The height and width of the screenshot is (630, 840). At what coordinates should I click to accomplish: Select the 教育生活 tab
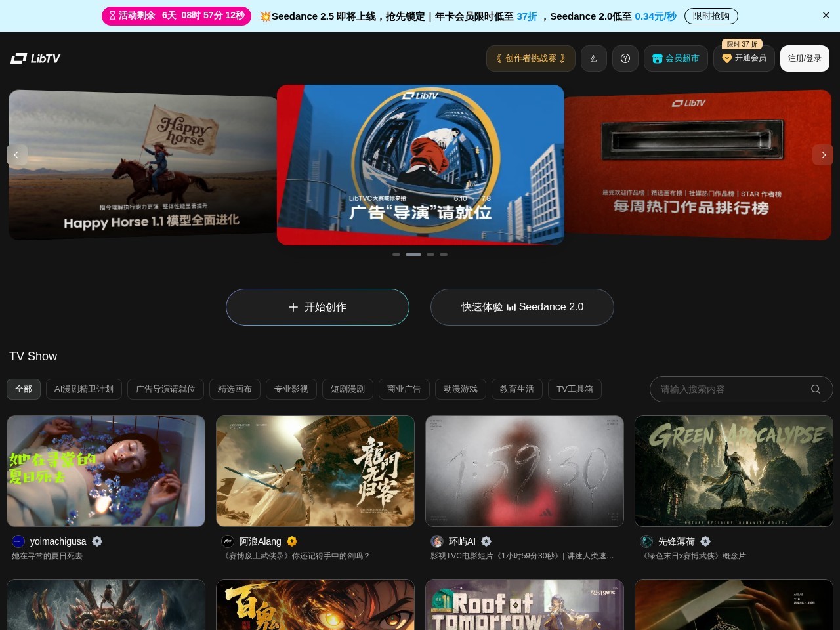[517, 389]
